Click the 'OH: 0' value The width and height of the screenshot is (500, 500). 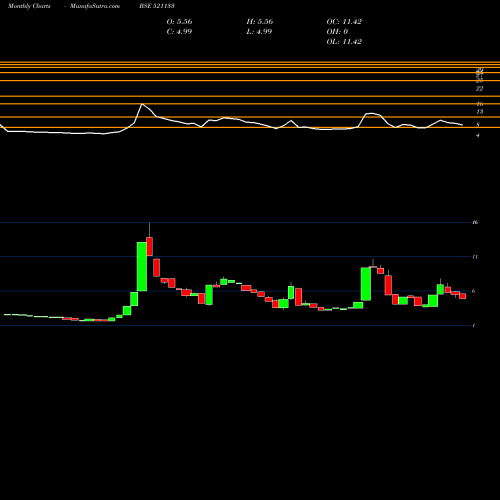pos(337,32)
